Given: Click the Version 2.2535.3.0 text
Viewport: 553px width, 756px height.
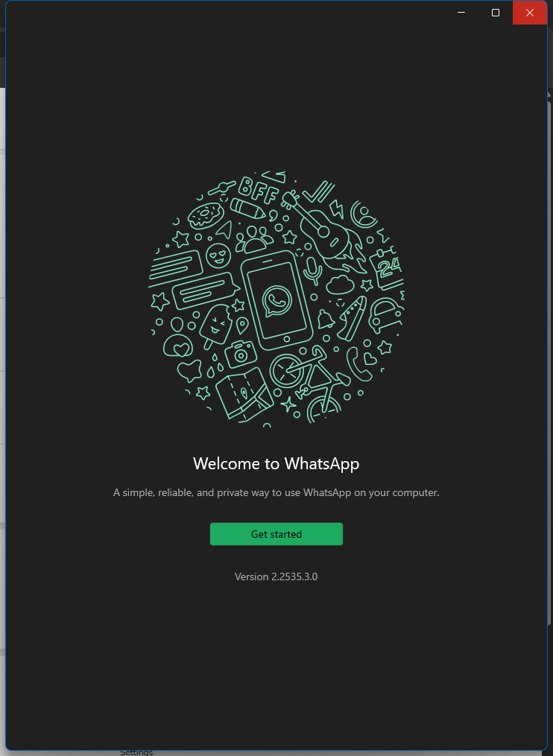Looking at the screenshot, I should tap(276, 576).
